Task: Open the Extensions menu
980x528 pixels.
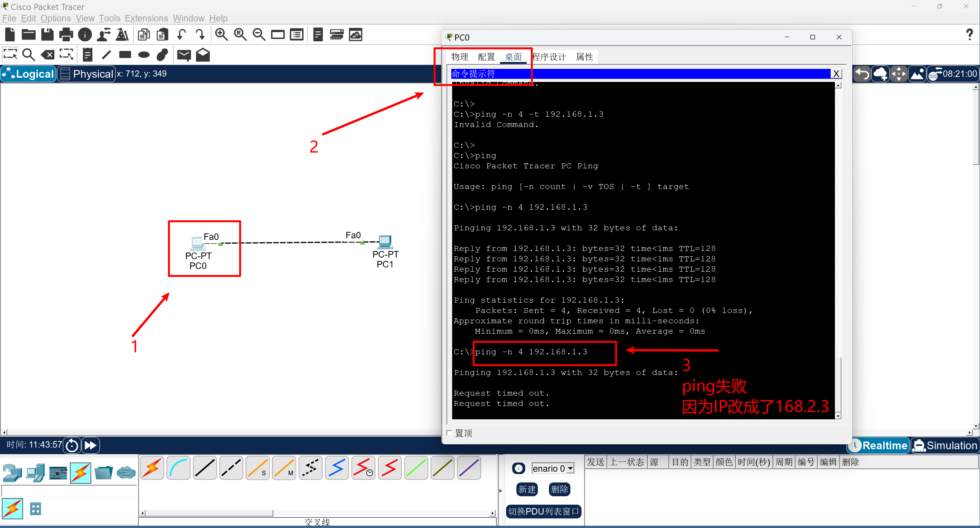Action: click(x=146, y=18)
